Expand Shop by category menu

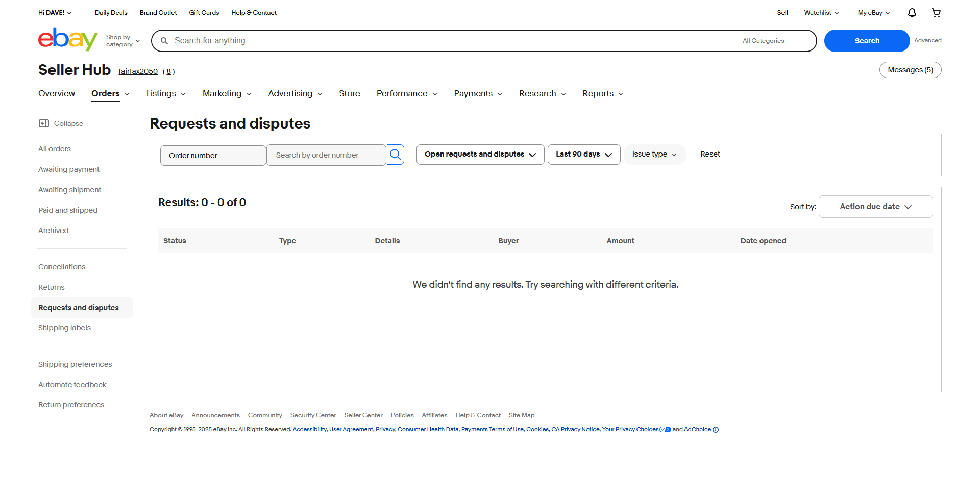point(123,41)
